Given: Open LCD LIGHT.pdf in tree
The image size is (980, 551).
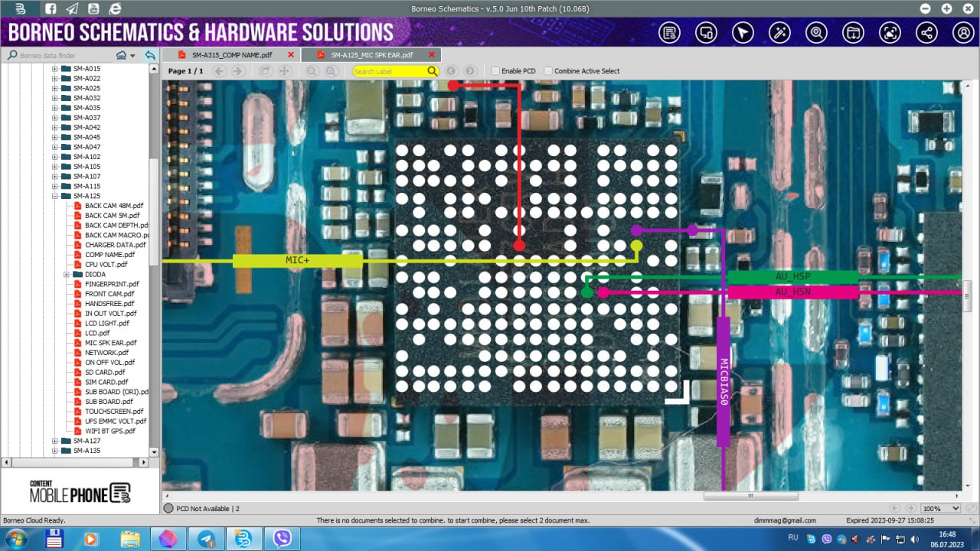Looking at the screenshot, I should click(106, 323).
